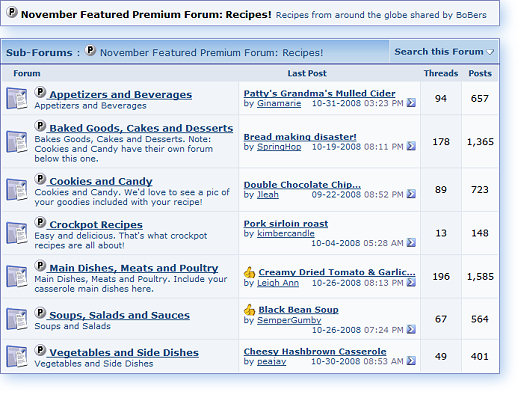520x394 pixels.
Task: Click the forum folder icon beside Main Dishes, Meats and Poultry
Action: (17, 276)
